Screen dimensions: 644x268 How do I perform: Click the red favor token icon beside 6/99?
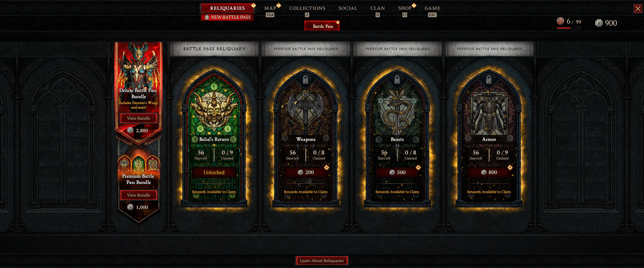(560, 21)
